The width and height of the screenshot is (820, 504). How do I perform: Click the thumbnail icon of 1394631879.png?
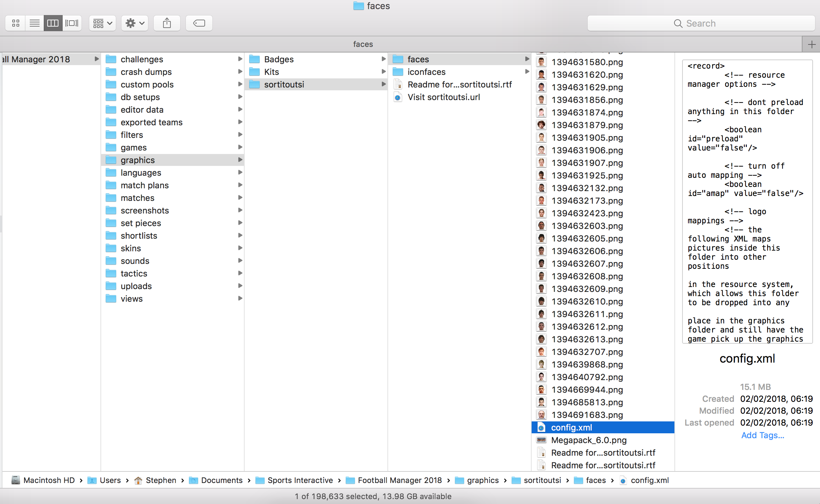point(541,125)
